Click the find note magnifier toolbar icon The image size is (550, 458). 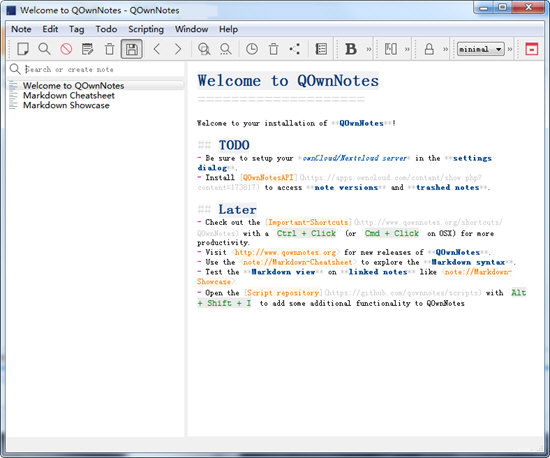45,49
